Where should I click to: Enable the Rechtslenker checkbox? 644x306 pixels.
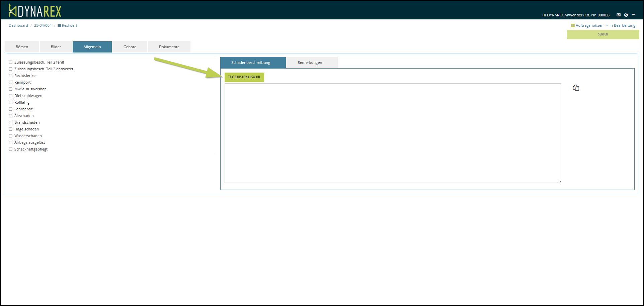point(11,76)
